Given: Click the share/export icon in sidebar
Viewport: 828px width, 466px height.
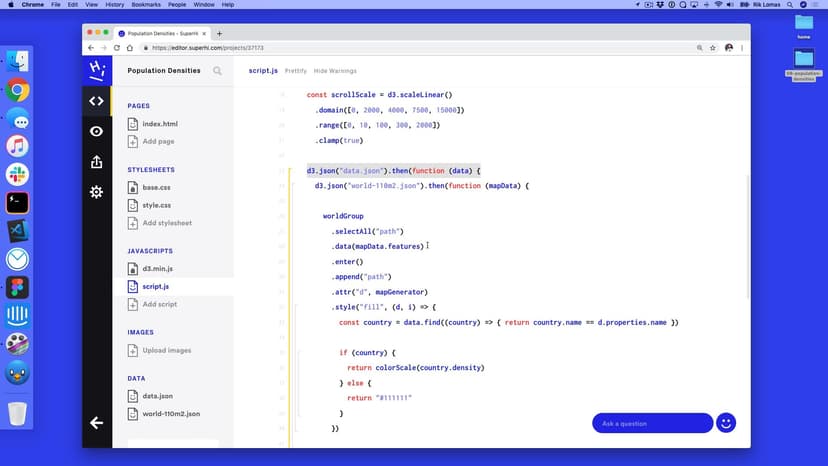Looking at the screenshot, I should 96,161.
